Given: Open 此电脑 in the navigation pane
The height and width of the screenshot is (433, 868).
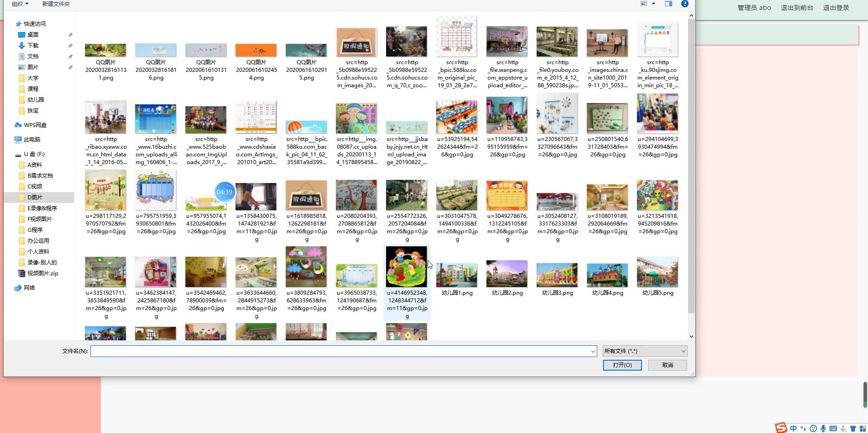Looking at the screenshot, I should click(x=32, y=140).
